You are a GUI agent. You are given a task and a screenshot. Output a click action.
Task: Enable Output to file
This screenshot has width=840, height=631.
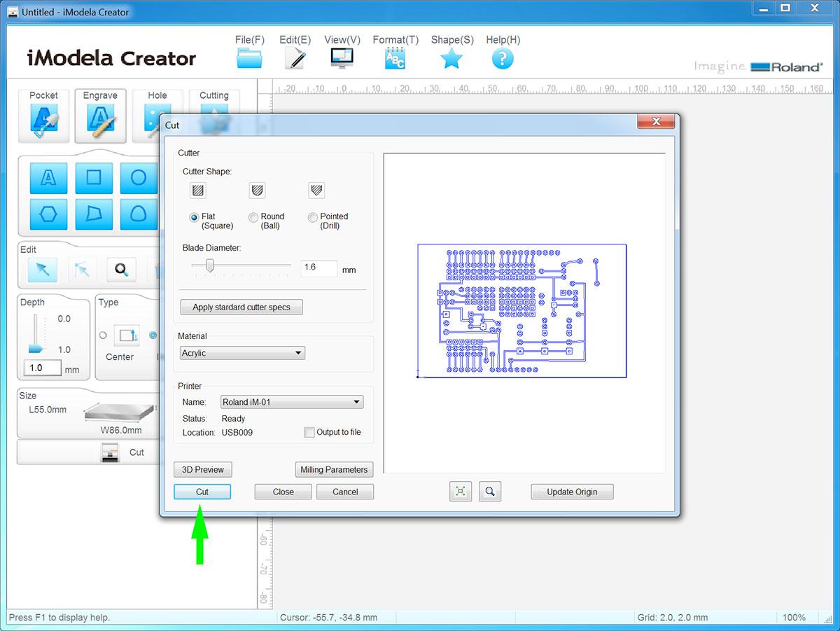click(309, 432)
